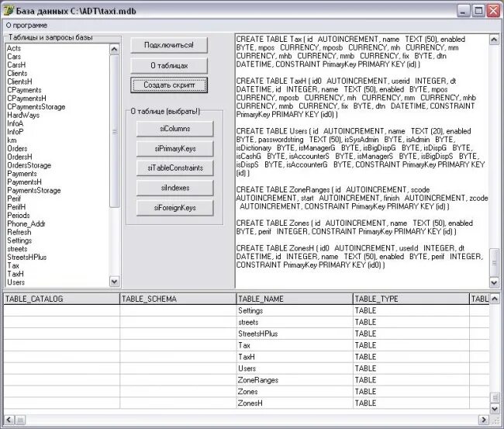Select Users in the table list
This screenshot has width=504, height=429.
(16, 282)
